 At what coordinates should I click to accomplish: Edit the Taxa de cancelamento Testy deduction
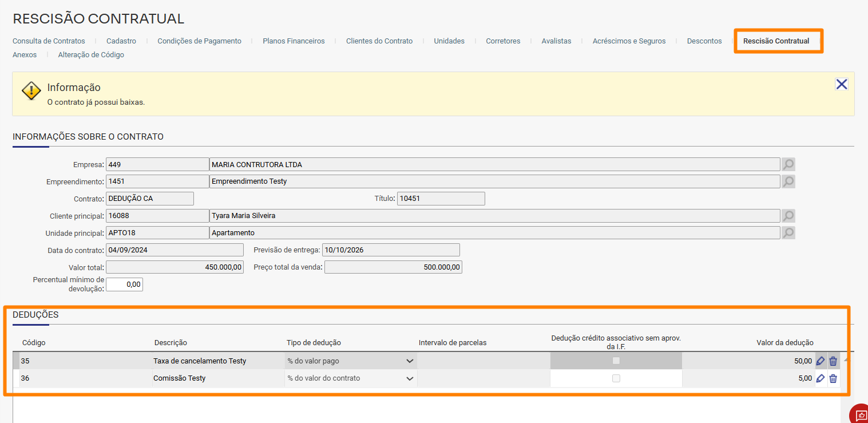click(x=821, y=361)
